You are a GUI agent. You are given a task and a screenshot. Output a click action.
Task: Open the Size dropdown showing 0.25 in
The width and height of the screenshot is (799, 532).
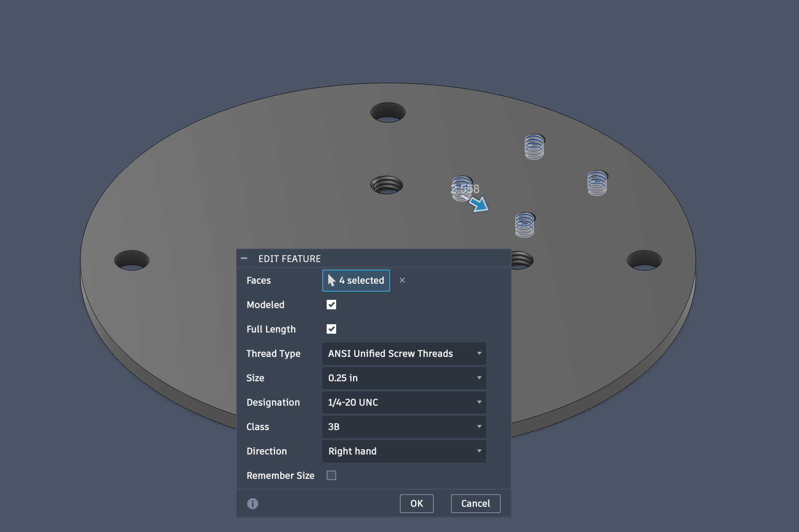[x=404, y=378]
